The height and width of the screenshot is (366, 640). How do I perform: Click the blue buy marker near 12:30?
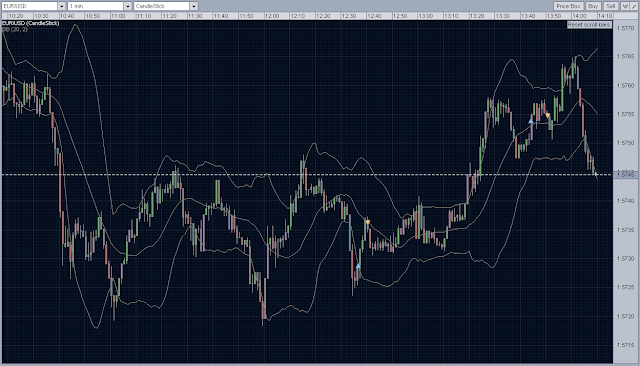[x=358, y=266]
